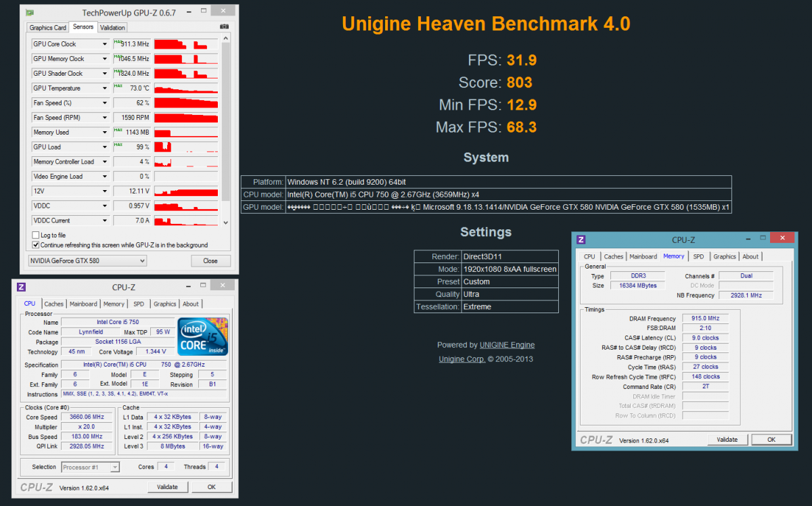
Task: Click the Score value 803
Action: pos(520,83)
